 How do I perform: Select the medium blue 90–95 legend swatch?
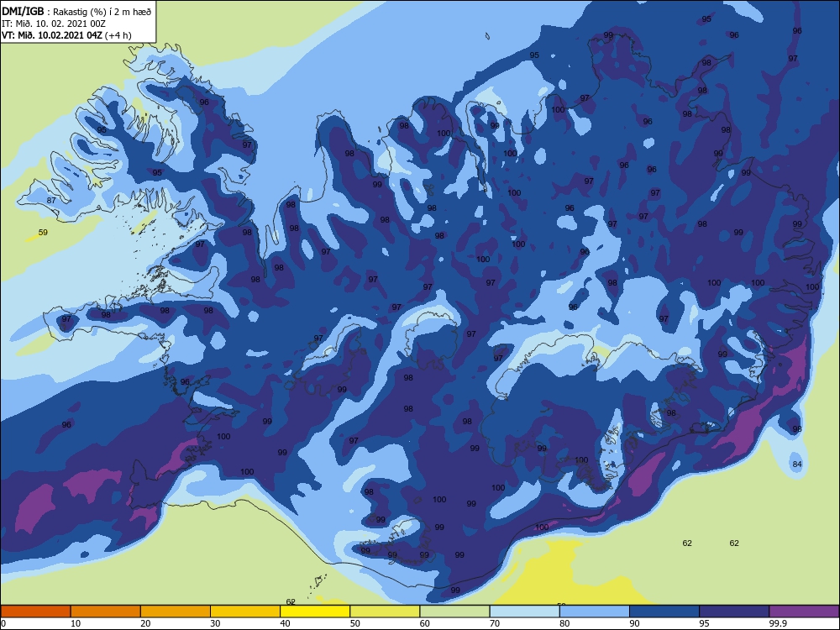pos(664,612)
